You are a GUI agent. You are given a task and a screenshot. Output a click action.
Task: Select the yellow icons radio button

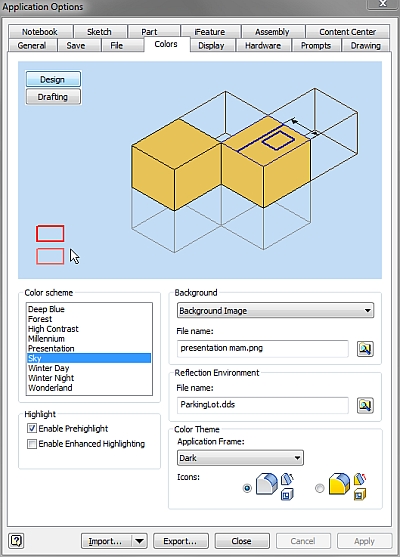click(320, 488)
